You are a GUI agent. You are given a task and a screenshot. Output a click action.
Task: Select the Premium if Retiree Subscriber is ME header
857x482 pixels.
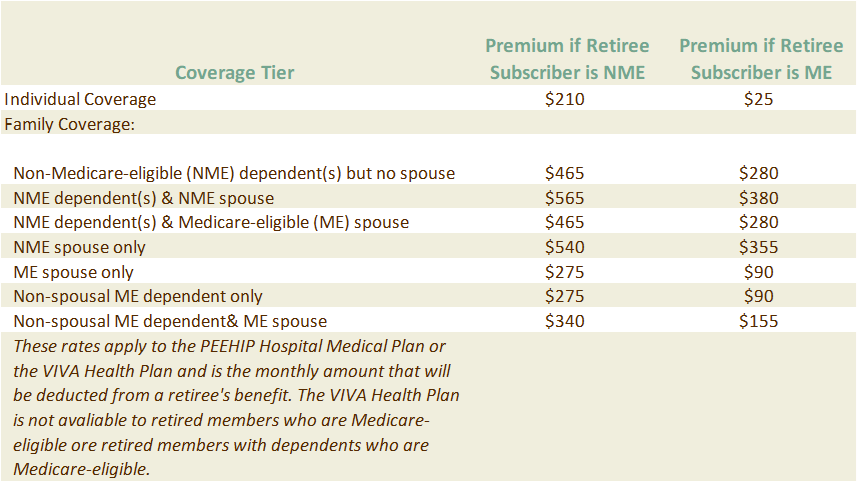[x=761, y=59]
